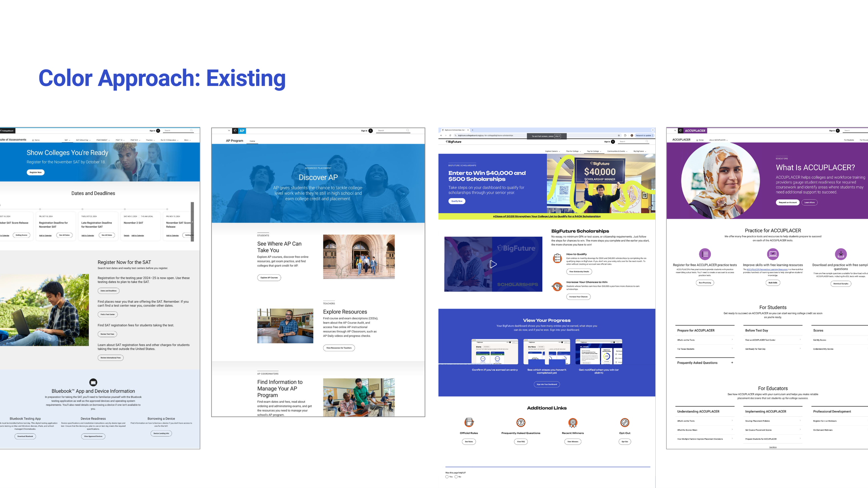Expand the PSAT/NMSQT dropdown
This screenshot has height=488, width=868.
click(103, 140)
